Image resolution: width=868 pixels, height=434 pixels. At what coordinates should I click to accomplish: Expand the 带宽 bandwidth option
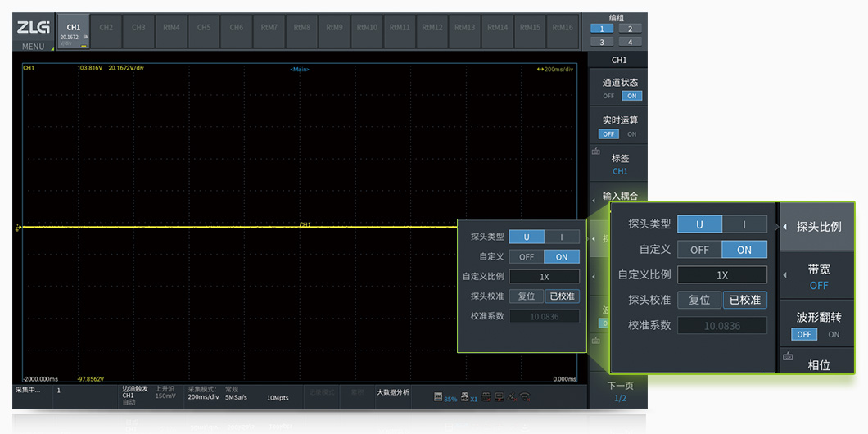click(818, 276)
